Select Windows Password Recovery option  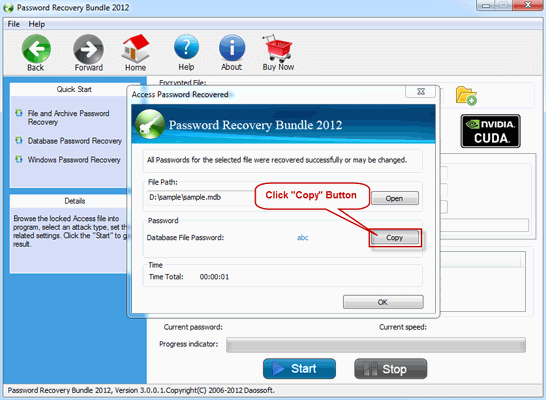coord(74,160)
